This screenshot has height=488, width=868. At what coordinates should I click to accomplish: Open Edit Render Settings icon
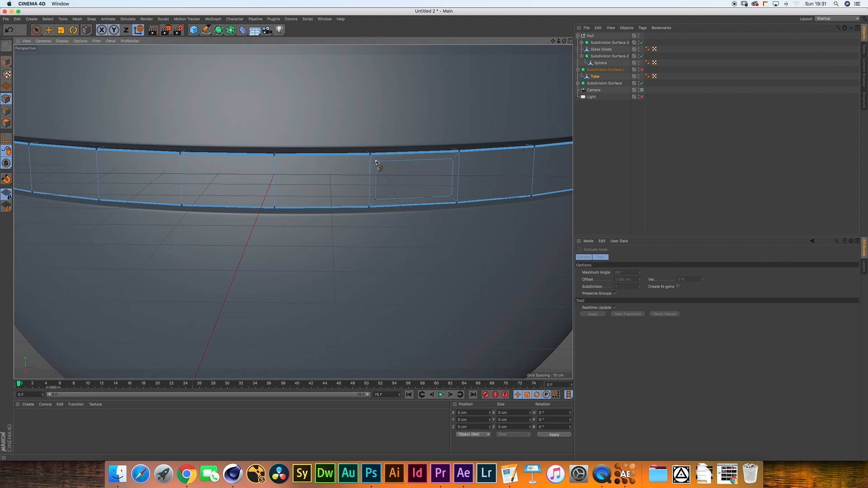178,30
